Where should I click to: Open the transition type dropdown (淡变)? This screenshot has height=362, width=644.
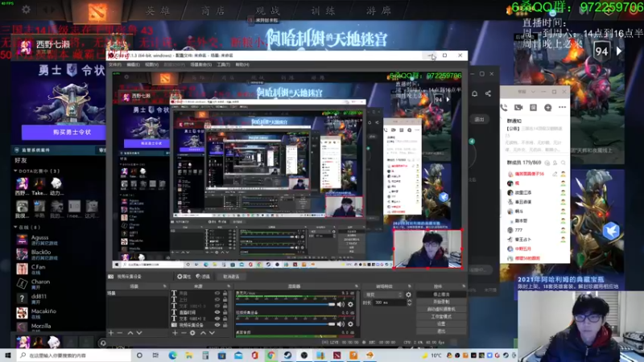click(x=384, y=294)
